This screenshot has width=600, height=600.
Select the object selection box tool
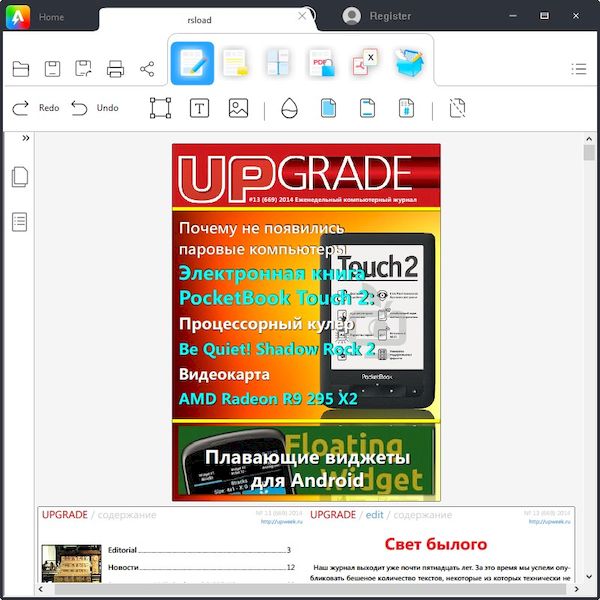(x=160, y=108)
